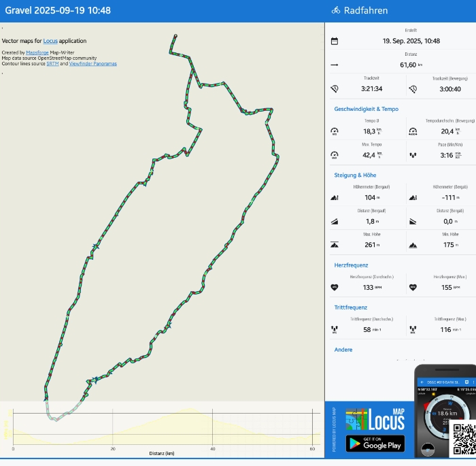Click the speedometer icon beside Max. Tempo 42,4
This screenshot has height=466, width=476.
coord(334,154)
